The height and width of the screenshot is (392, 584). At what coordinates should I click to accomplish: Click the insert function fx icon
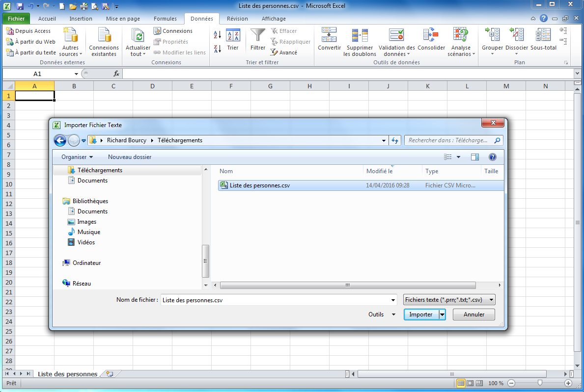point(116,74)
